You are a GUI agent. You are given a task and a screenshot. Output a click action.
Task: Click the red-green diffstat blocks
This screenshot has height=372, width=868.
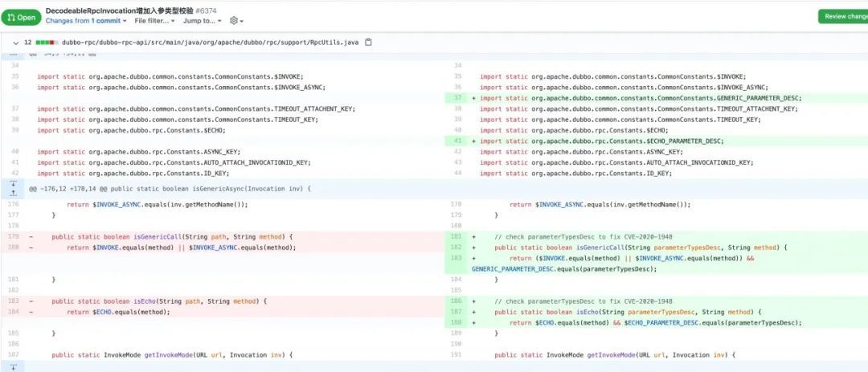click(x=46, y=42)
